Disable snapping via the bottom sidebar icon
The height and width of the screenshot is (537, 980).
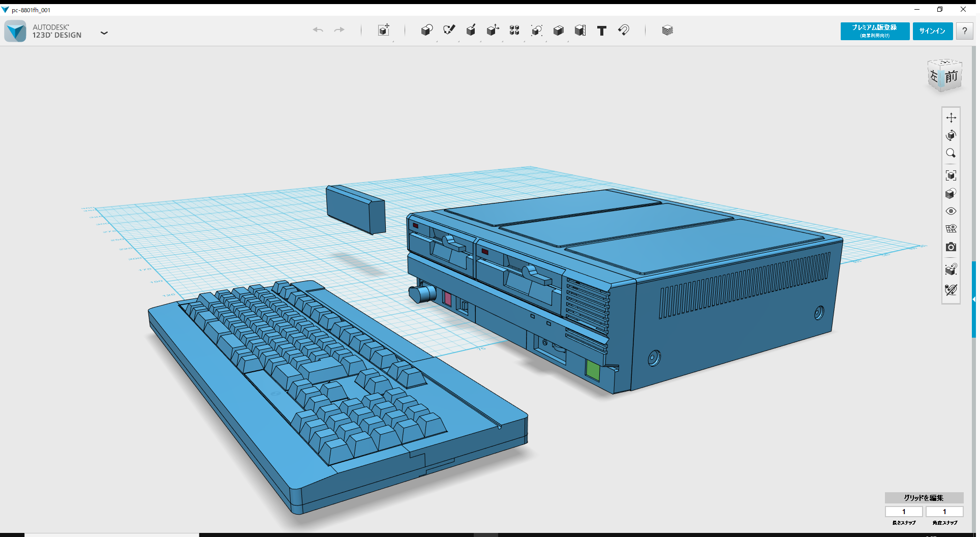point(951,290)
